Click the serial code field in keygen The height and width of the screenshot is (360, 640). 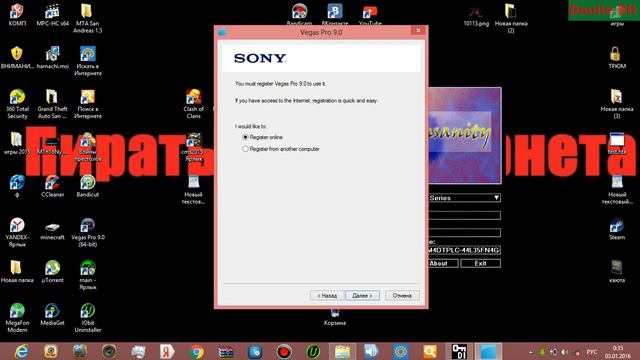tap(464, 250)
